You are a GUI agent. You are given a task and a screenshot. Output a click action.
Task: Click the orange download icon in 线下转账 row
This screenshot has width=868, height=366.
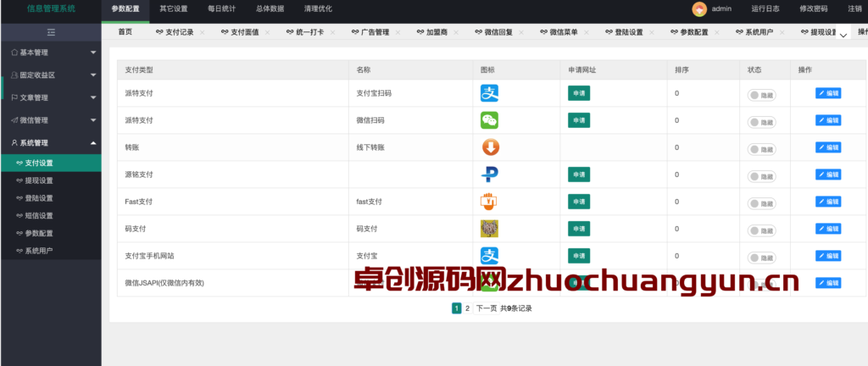(489, 147)
